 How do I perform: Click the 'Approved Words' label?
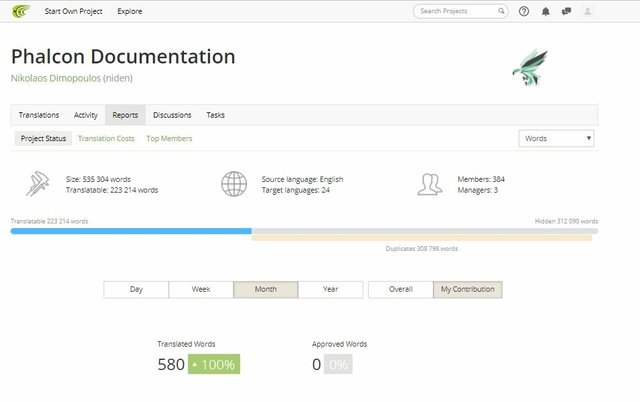(340, 344)
